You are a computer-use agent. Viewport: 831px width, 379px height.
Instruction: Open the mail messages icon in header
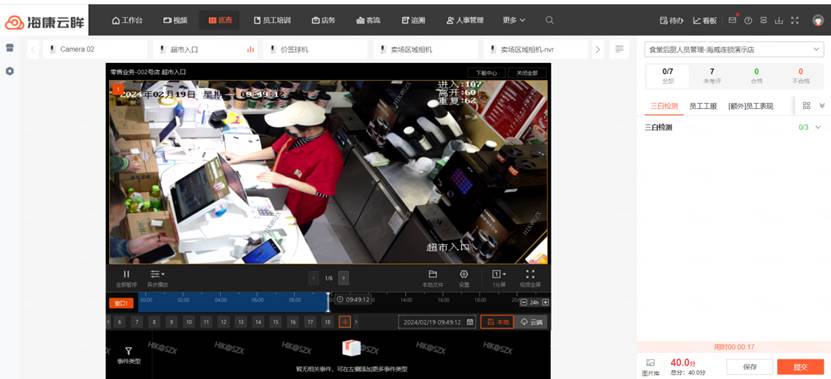(732, 20)
